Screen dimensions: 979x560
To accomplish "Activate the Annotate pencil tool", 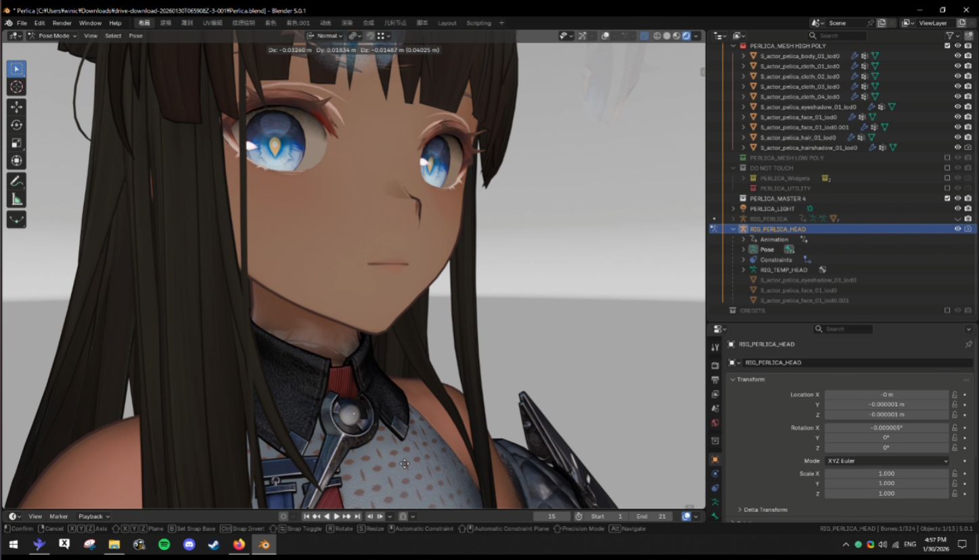I will [x=17, y=181].
